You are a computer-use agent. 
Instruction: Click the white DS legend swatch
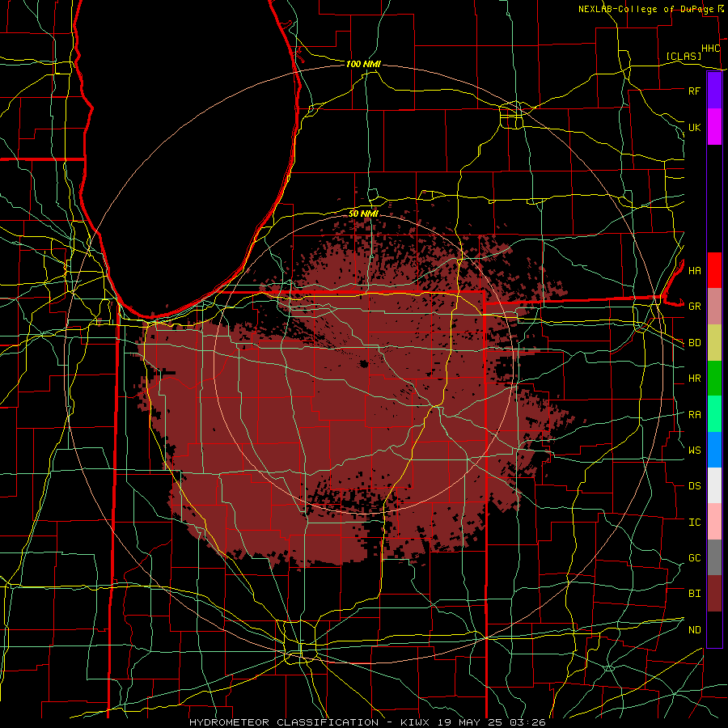[x=714, y=485]
